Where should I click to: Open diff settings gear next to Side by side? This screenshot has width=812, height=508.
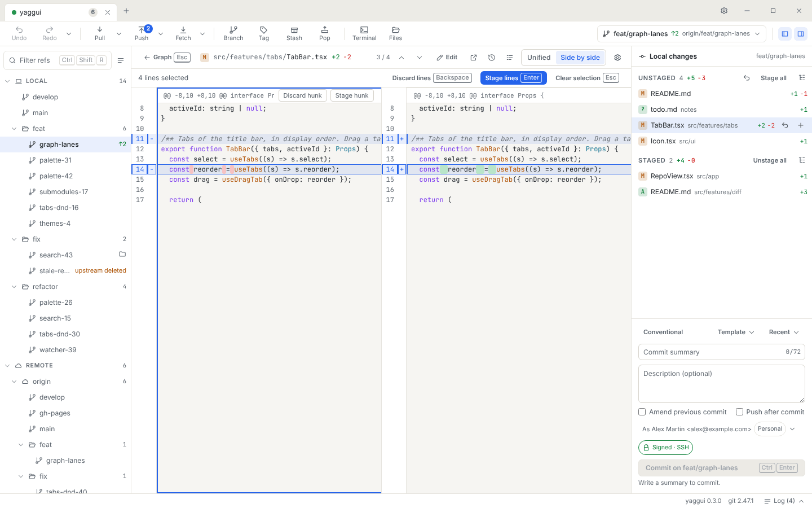point(617,58)
